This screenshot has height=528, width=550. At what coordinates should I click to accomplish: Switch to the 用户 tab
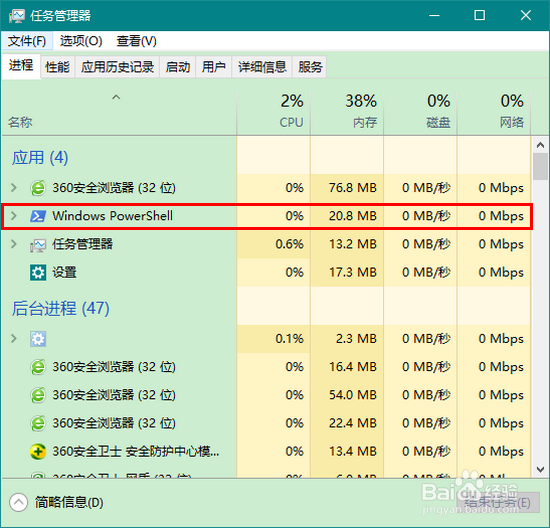point(214,67)
